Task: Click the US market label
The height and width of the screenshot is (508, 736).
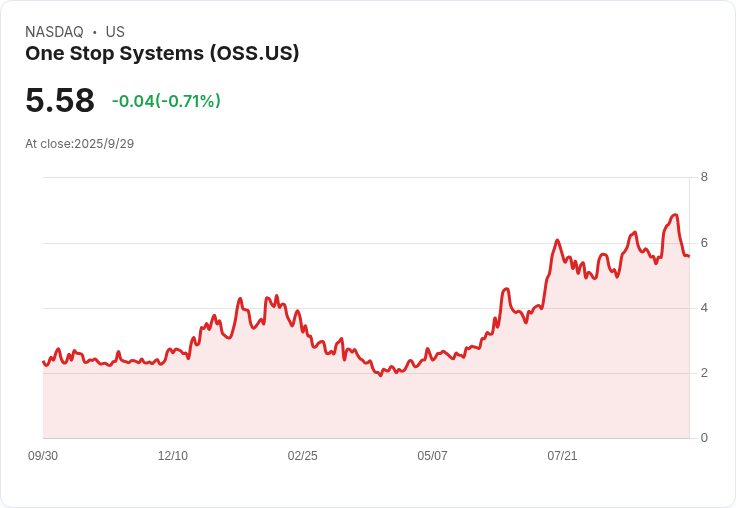Action: [x=115, y=32]
